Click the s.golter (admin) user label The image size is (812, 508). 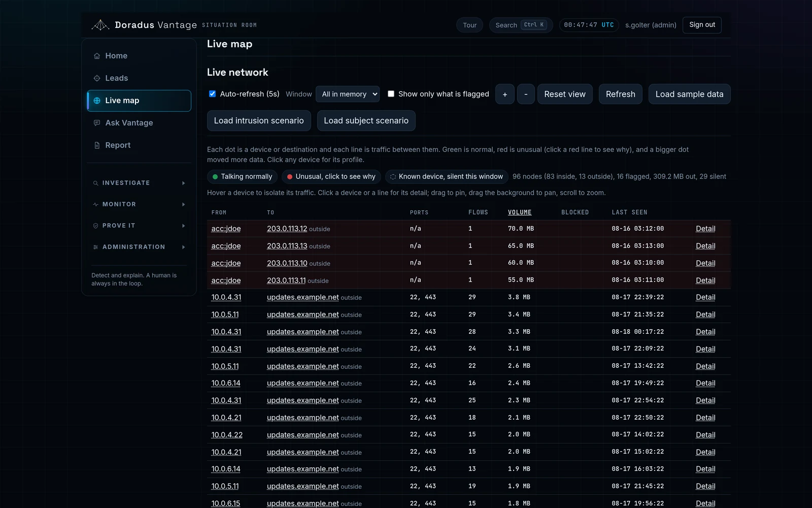pos(651,25)
